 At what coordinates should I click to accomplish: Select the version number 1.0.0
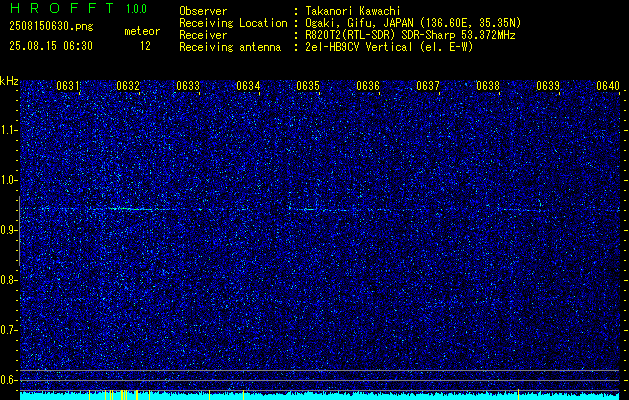pos(136,9)
